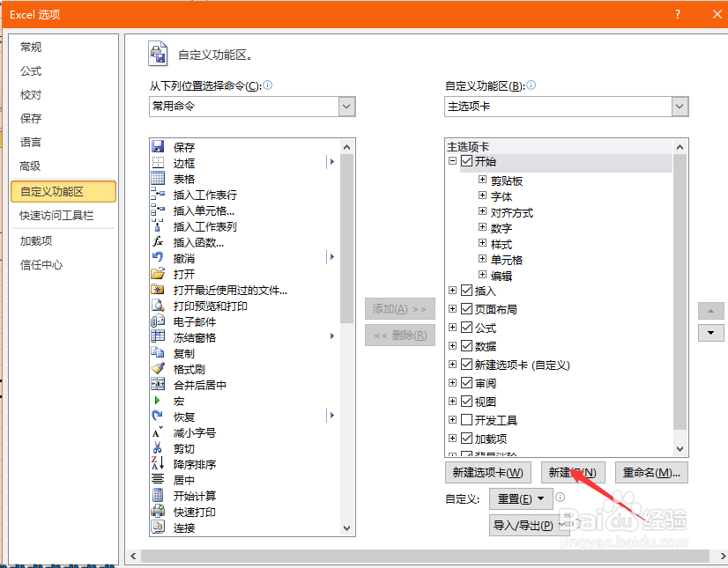
Task: Click the Freeze Panes (冻结窗格) icon
Action: pyautogui.click(x=158, y=337)
